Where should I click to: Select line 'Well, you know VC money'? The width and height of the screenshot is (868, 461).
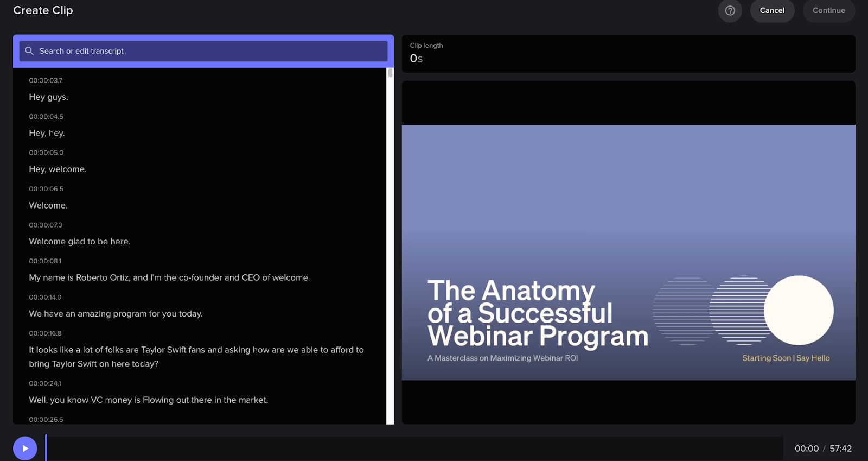click(x=149, y=400)
